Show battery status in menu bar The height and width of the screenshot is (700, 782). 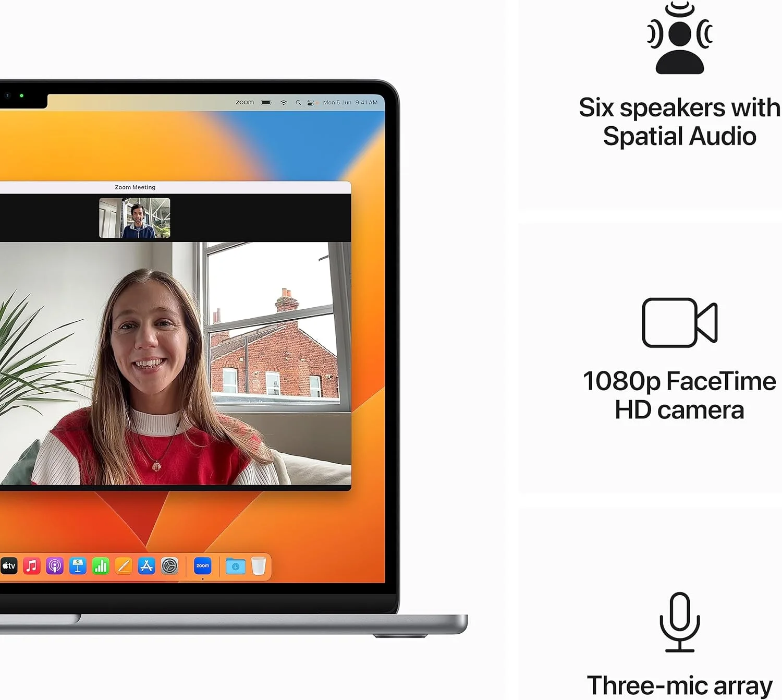coord(266,103)
